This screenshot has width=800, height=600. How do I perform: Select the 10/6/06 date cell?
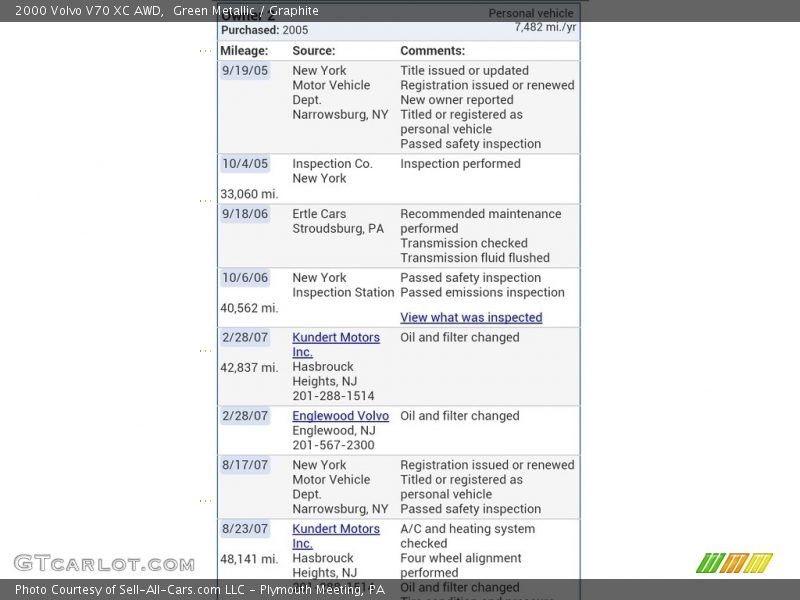click(x=245, y=278)
